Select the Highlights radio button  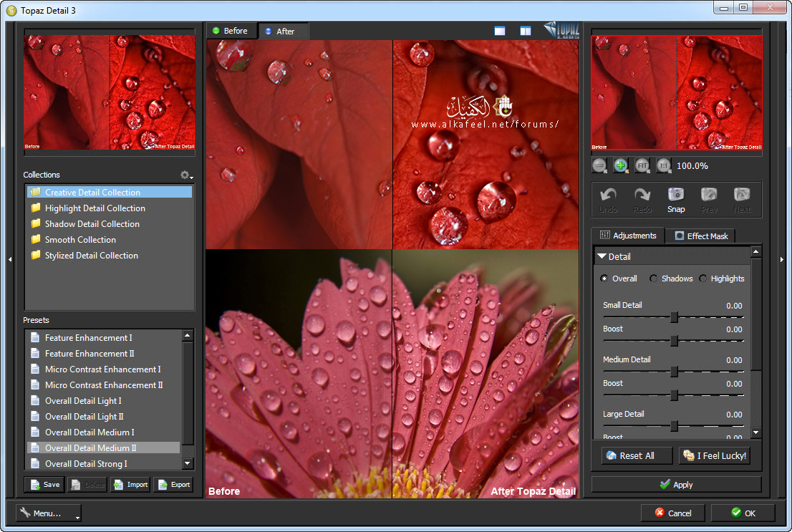tap(703, 279)
